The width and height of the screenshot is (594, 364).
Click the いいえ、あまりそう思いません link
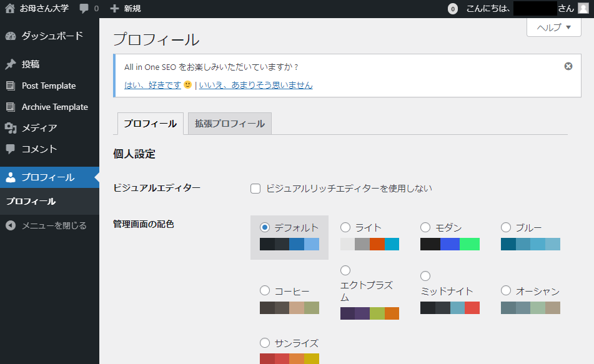tap(255, 85)
